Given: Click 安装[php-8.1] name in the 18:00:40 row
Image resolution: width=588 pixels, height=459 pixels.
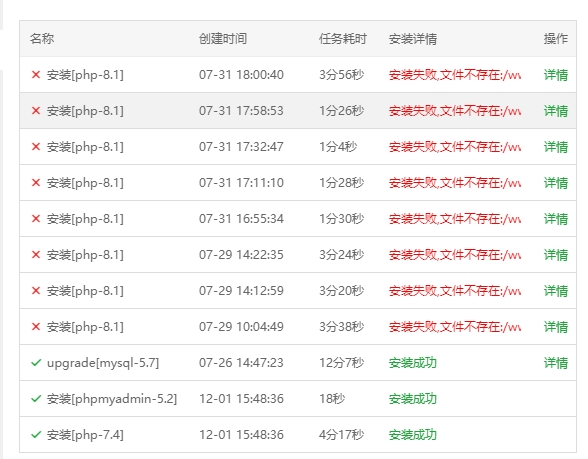Looking at the screenshot, I should click(x=85, y=75).
